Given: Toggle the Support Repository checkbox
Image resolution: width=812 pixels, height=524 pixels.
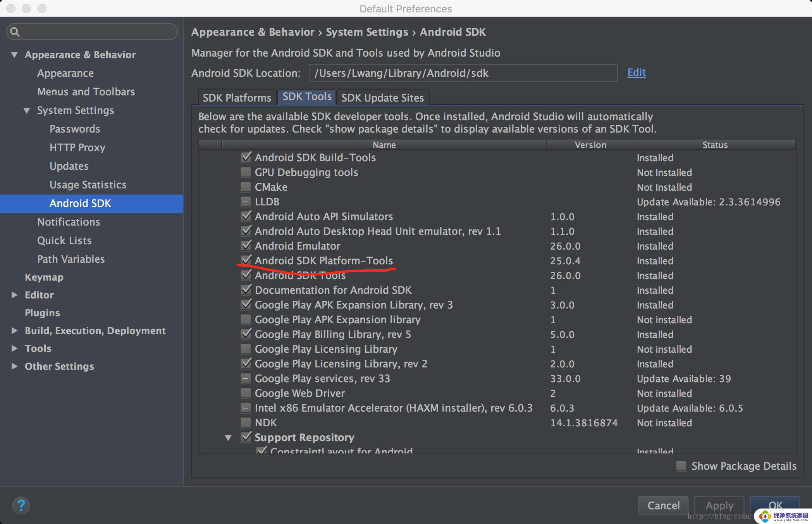Looking at the screenshot, I should click(246, 437).
